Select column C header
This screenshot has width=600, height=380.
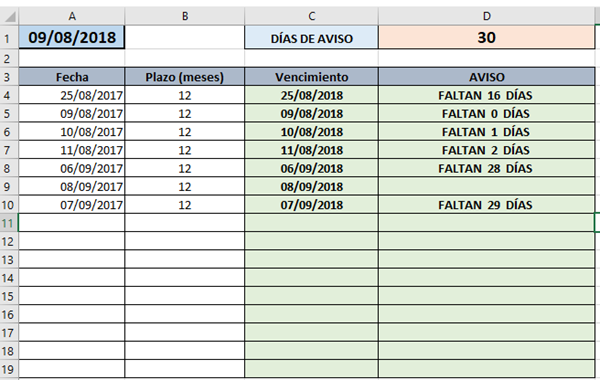311,16
